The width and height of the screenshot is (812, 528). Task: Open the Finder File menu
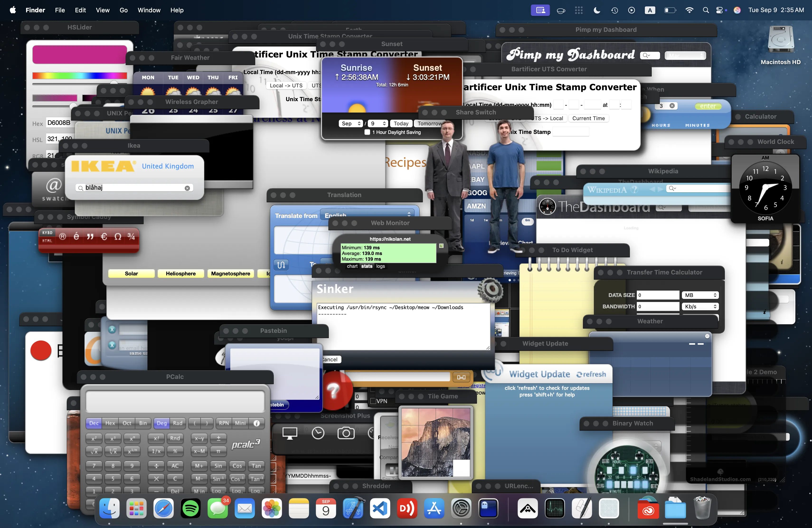click(60, 10)
